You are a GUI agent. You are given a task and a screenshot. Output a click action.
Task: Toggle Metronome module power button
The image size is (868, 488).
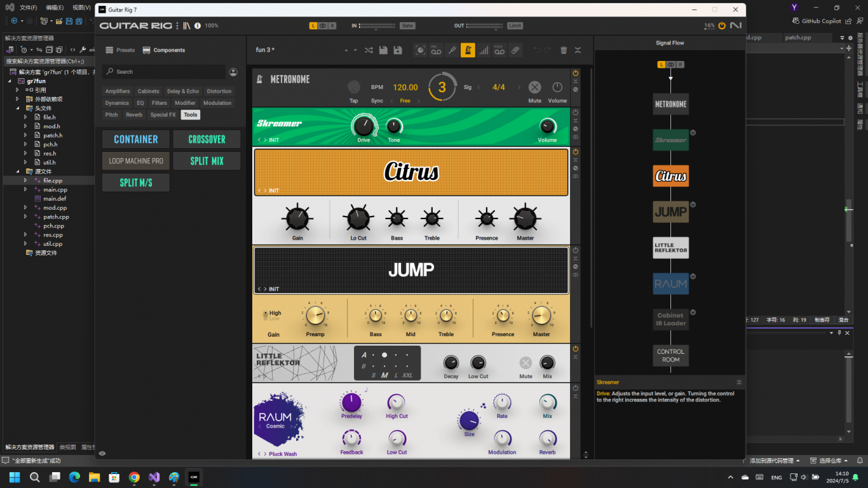coord(576,73)
